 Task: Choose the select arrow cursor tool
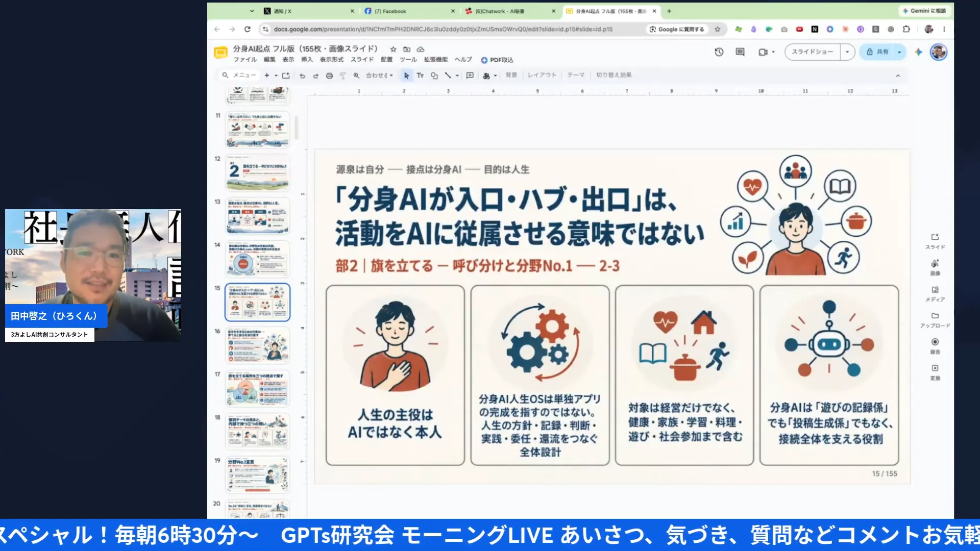click(406, 76)
